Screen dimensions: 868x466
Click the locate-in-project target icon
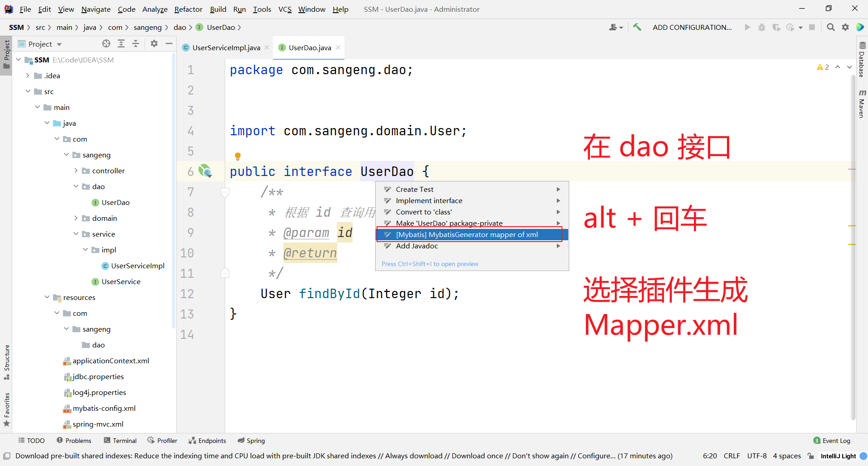(x=106, y=43)
